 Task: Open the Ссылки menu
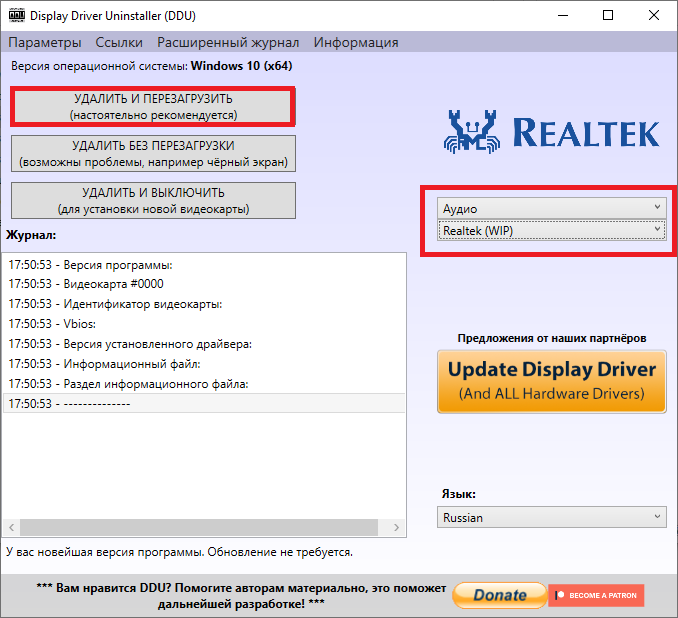(119, 42)
